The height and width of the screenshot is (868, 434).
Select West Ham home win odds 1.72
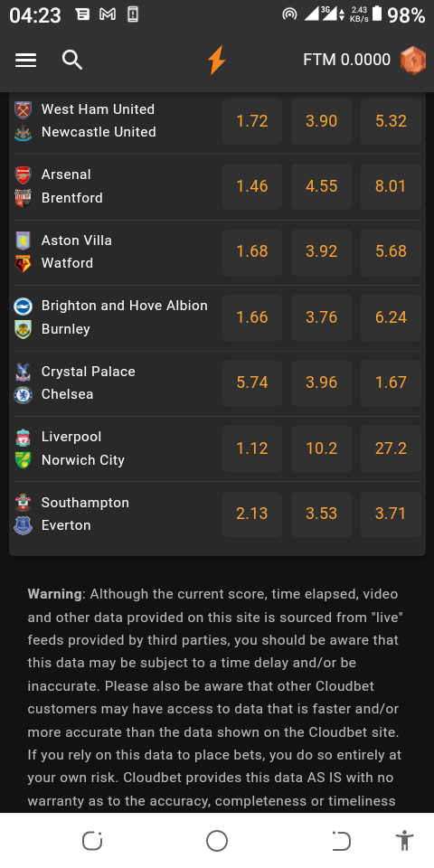[x=252, y=121]
